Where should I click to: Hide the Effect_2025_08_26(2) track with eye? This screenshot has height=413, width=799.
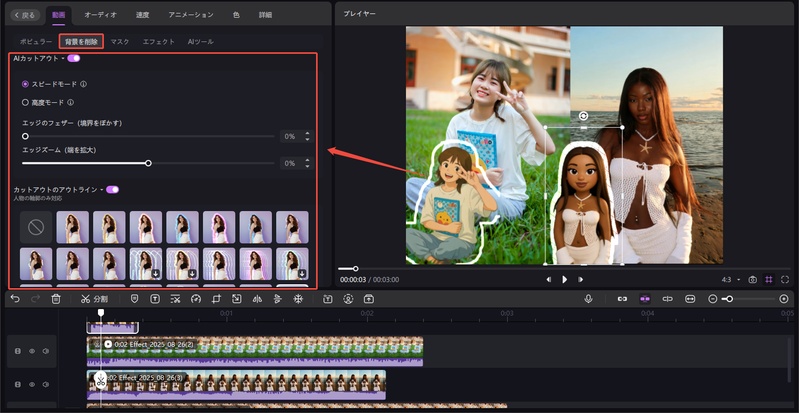[32, 351]
